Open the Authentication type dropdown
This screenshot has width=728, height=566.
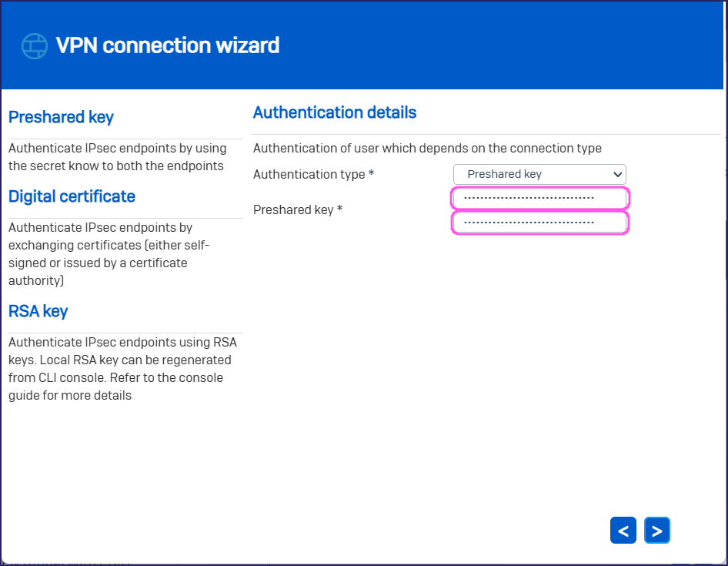(x=539, y=174)
